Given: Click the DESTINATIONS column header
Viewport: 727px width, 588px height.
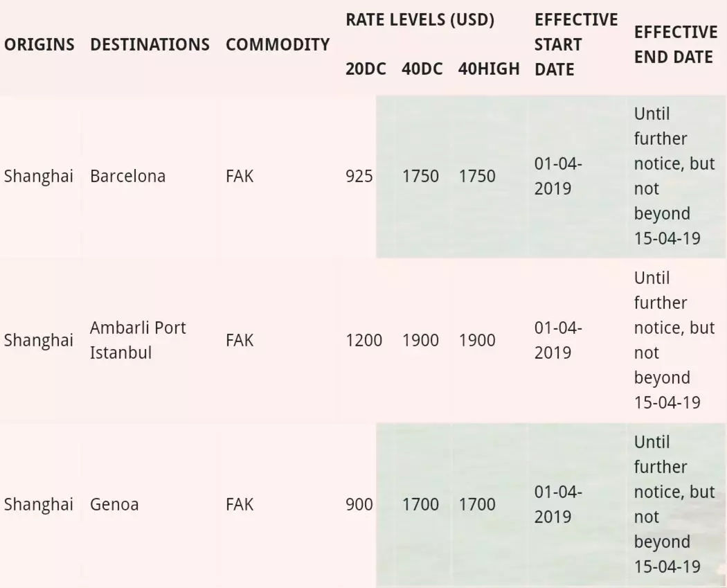Looking at the screenshot, I should click(150, 44).
